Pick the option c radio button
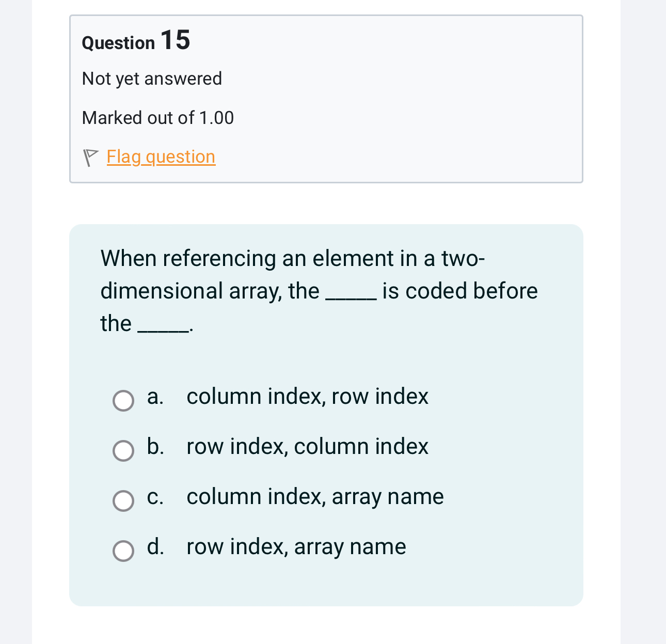This screenshot has width=666, height=644. pyautogui.click(x=123, y=501)
